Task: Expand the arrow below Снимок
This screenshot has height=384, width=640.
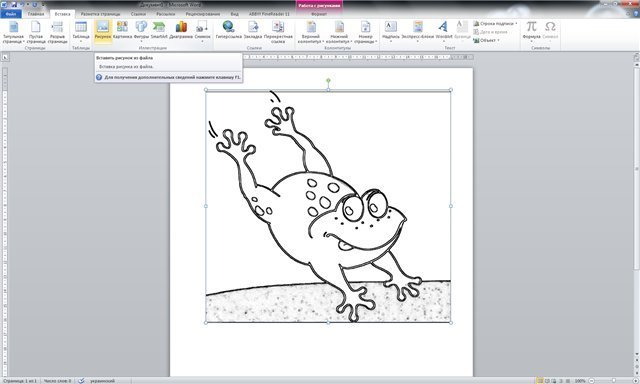Action: pyautogui.click(x=202, y=42)
